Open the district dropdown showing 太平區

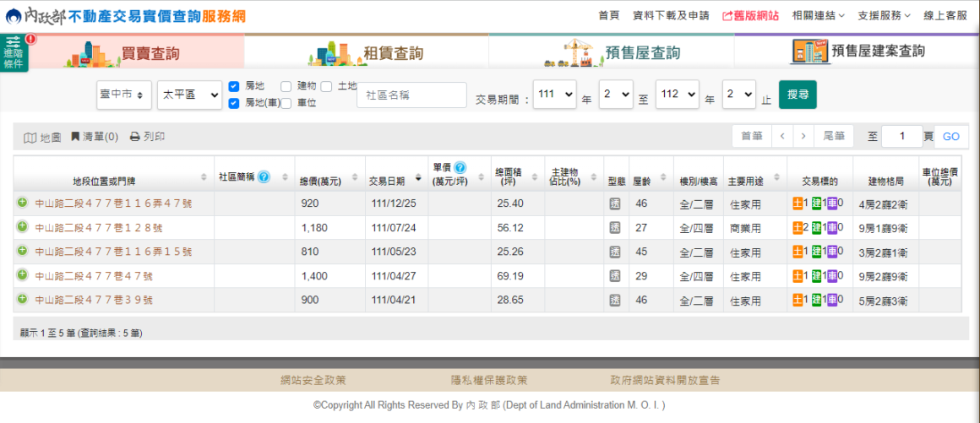pos(190,95)
